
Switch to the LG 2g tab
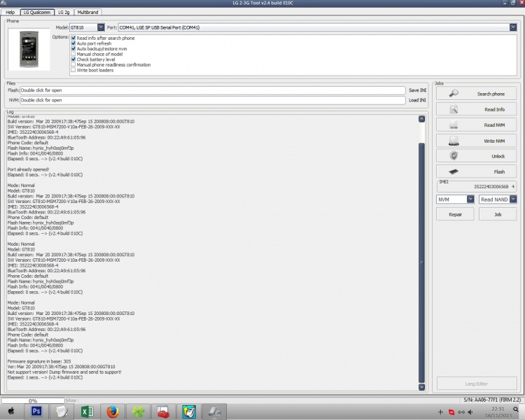tap(64, 12)
